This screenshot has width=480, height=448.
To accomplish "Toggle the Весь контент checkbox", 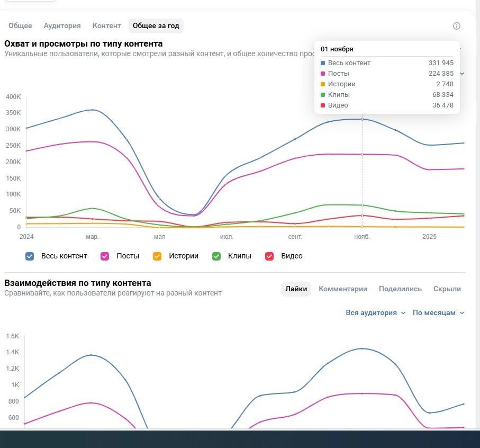I will coord(30,256).
